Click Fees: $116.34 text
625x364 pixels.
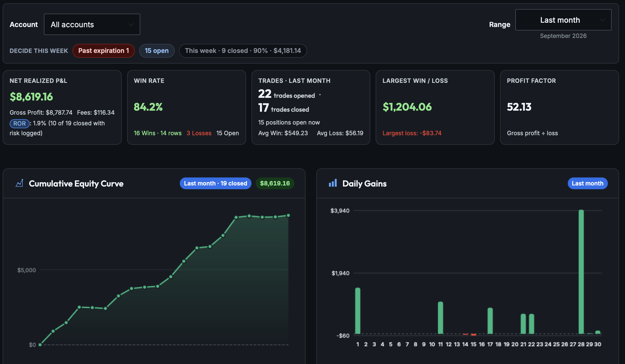[96, 113]
